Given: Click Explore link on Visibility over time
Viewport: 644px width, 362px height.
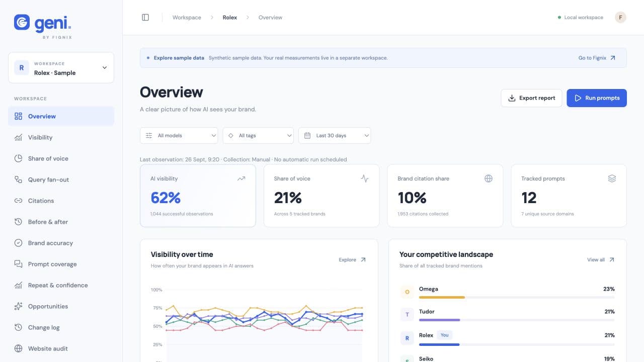Looking at the screenshot, I should coord(353,260).
